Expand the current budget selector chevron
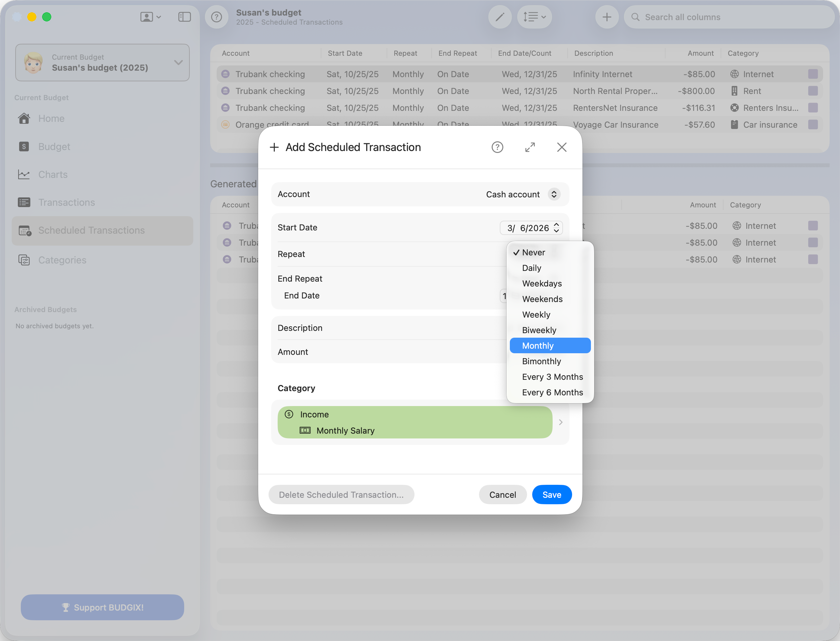The width and height of the screenshot is (840, 641). (178, 62)
